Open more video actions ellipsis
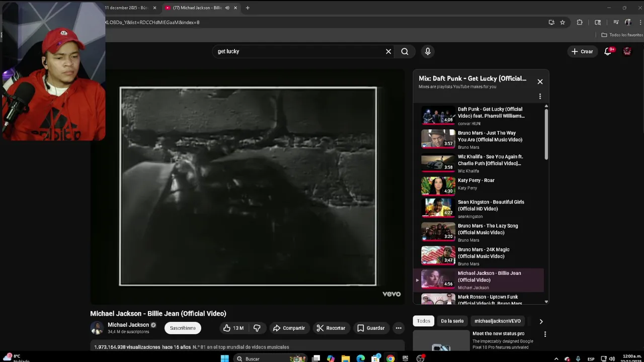 tap(398, 328)
